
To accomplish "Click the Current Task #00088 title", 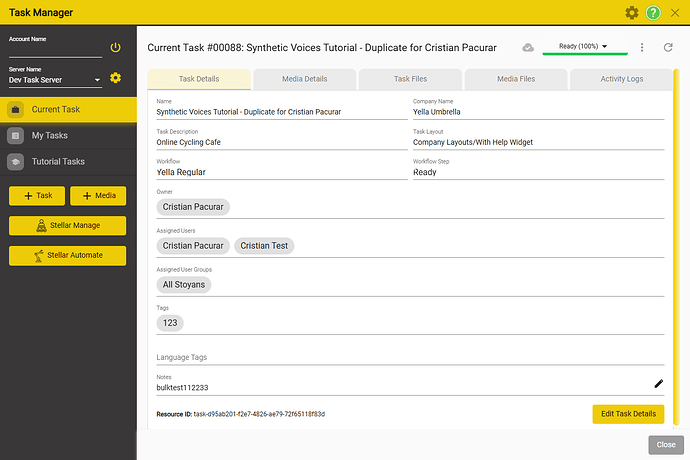I will point(322,48).
